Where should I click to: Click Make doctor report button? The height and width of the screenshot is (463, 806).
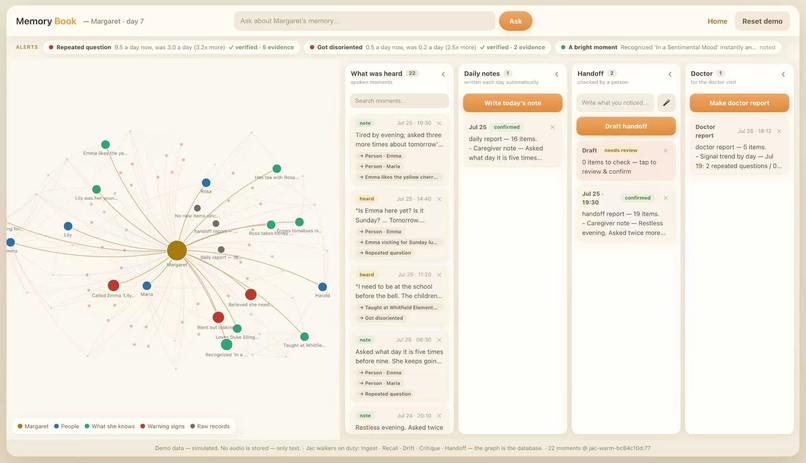point(739,103)
